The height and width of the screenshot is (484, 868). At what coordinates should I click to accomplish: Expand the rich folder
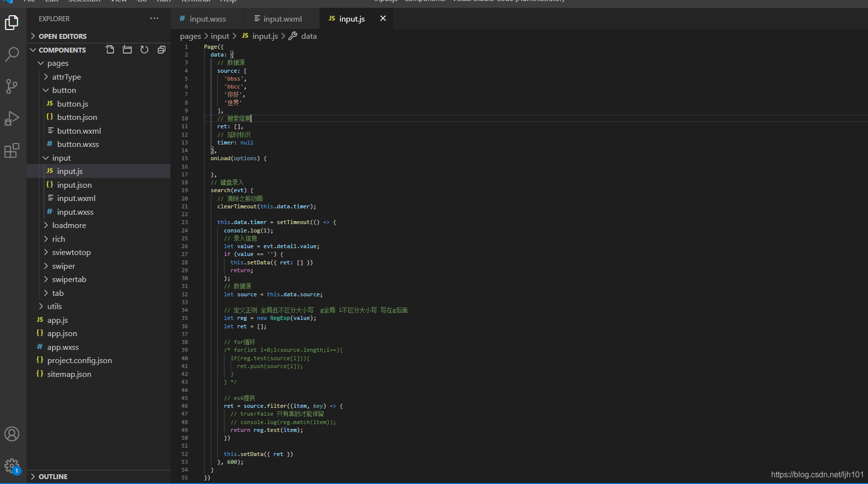[x=98, y=239]
